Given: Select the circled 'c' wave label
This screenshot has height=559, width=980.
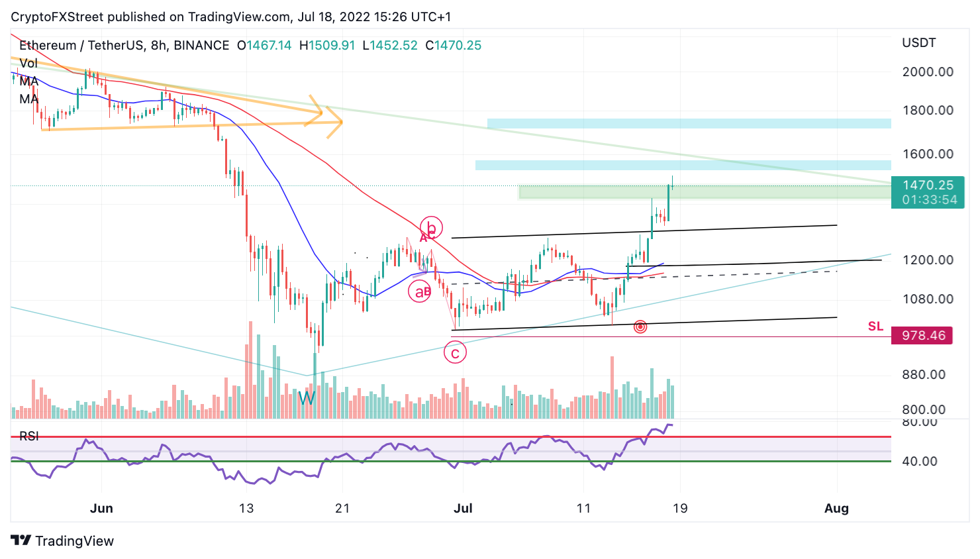Looking at the screenshot, I should tap(455, 353).
